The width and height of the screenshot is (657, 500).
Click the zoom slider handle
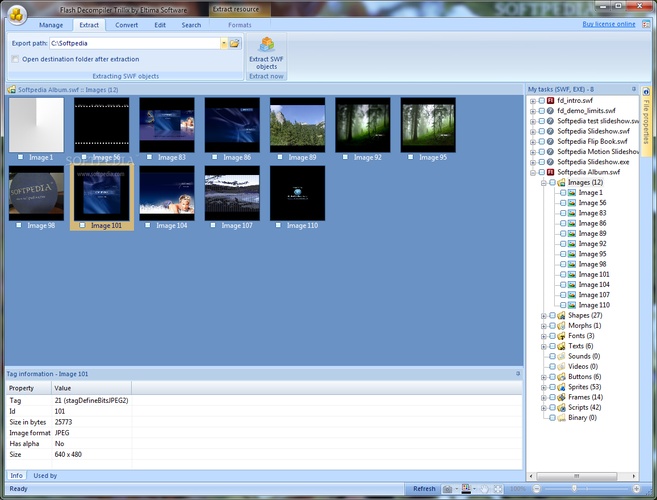click(574, 489)
